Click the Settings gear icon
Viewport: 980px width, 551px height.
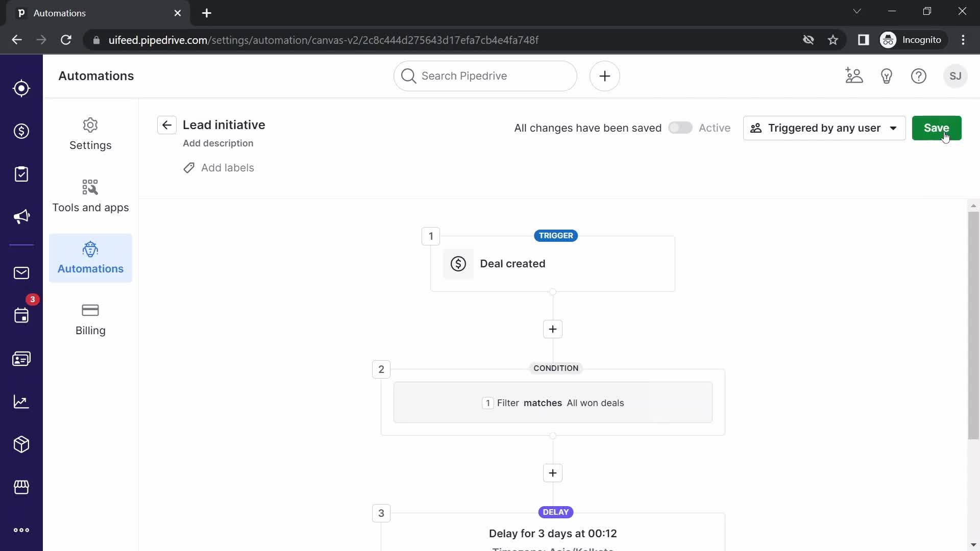point(91,124)
